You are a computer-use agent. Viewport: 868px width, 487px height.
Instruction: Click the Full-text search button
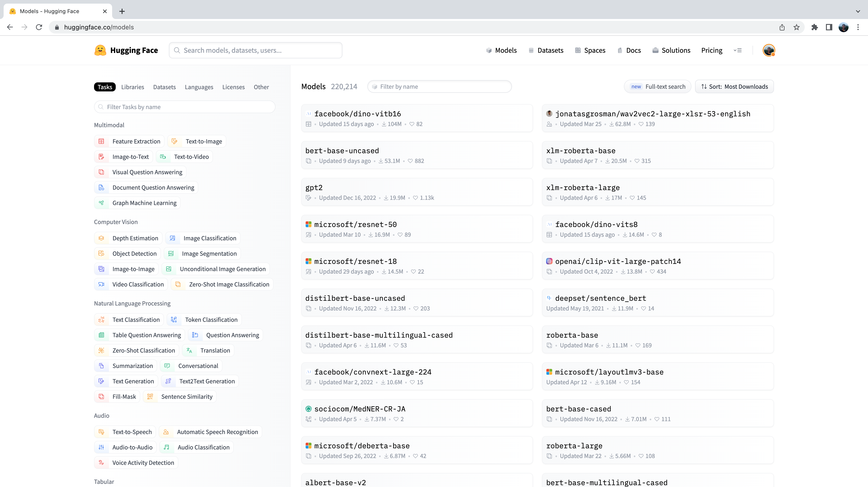[x=657, y=87]
